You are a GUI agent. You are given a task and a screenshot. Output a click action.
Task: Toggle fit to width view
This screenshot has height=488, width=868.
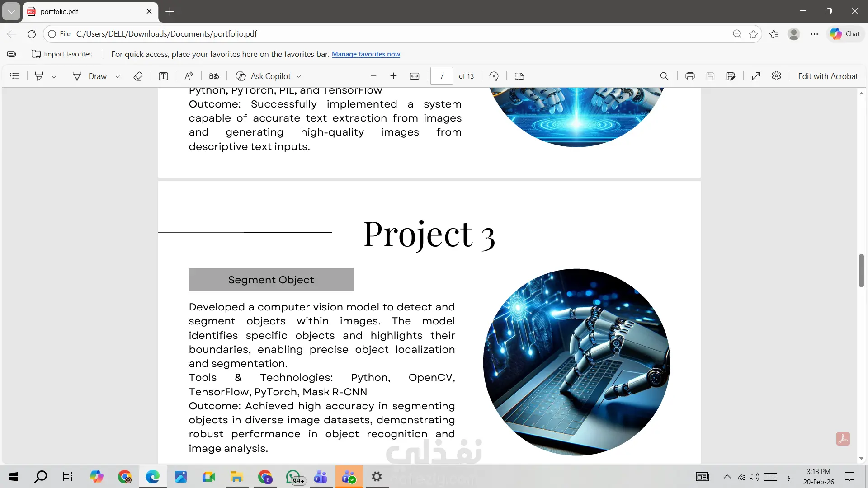[415, 76]
